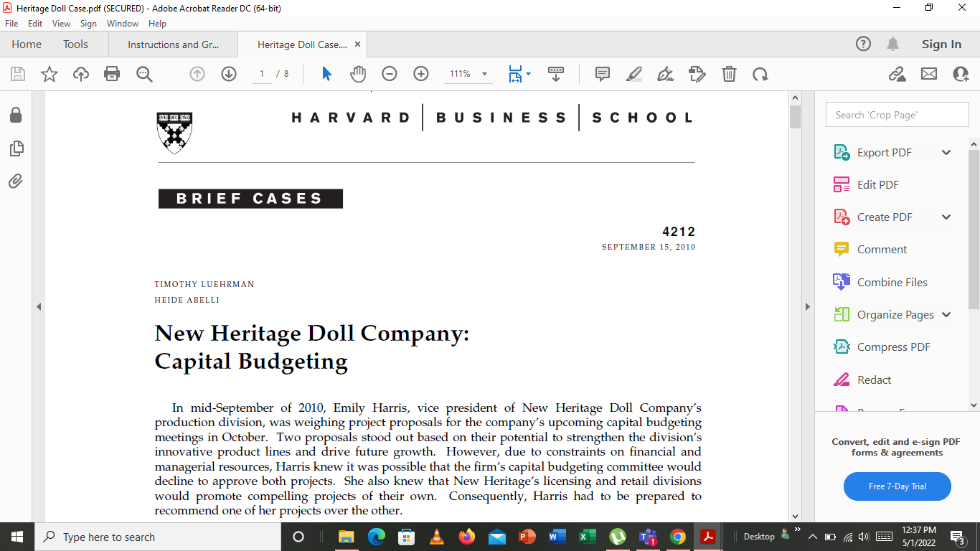Switch to the Instructions and Gr... tab
Image resolution: width=980 pixels, height=551 pixels.
[172, 44]
